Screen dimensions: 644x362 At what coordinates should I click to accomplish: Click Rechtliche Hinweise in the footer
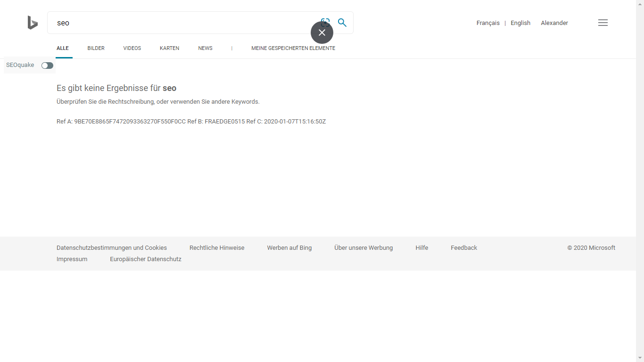pos(217,248)
